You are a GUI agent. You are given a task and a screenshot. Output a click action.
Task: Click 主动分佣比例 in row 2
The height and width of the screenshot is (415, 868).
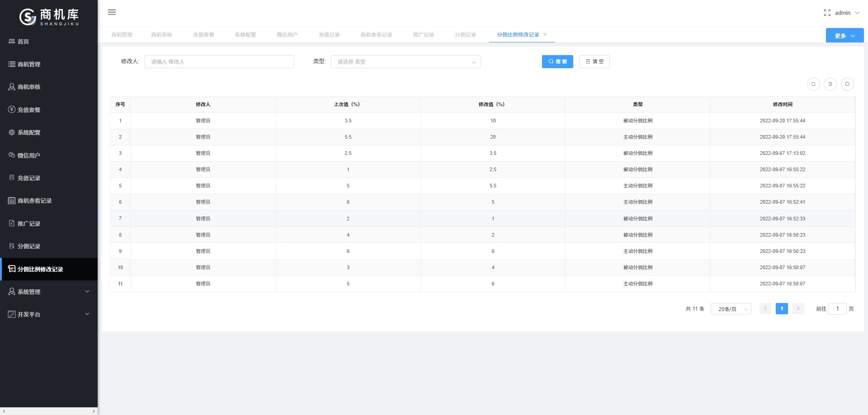(638, 137)
